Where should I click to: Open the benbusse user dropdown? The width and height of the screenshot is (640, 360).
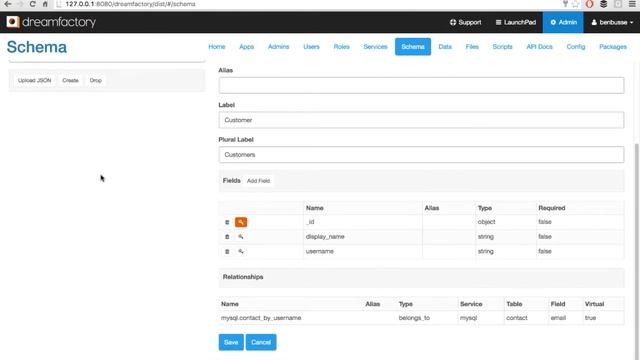coord(612,22)
